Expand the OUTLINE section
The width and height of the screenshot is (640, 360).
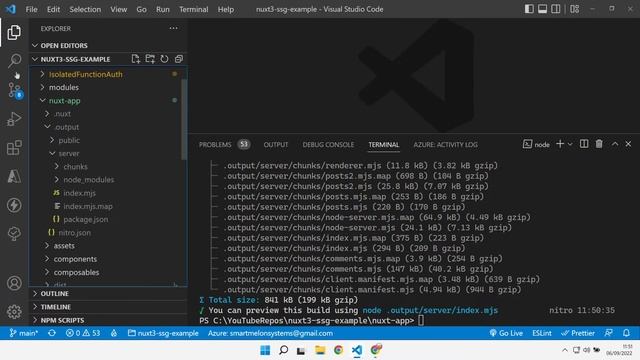(x=108, y=293)
